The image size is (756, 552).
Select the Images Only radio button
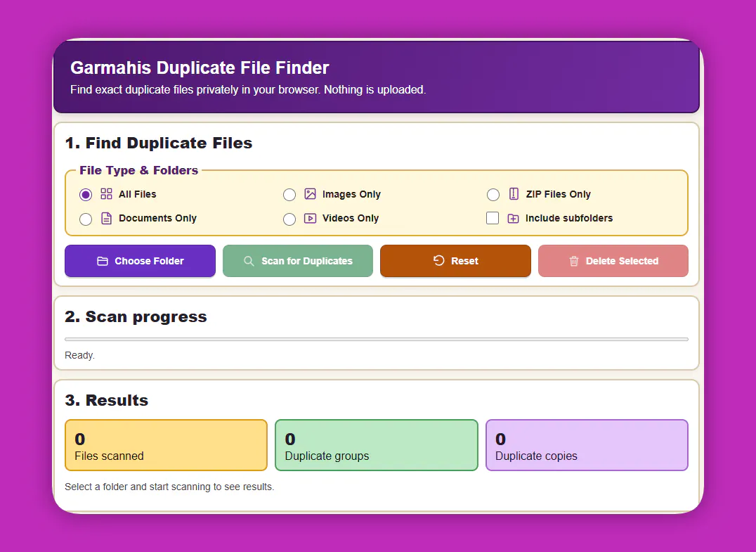[x=289, y=195]
